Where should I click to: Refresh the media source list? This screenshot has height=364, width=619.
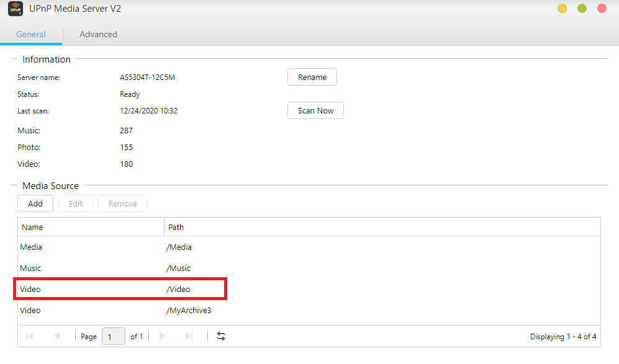point(221,336)
